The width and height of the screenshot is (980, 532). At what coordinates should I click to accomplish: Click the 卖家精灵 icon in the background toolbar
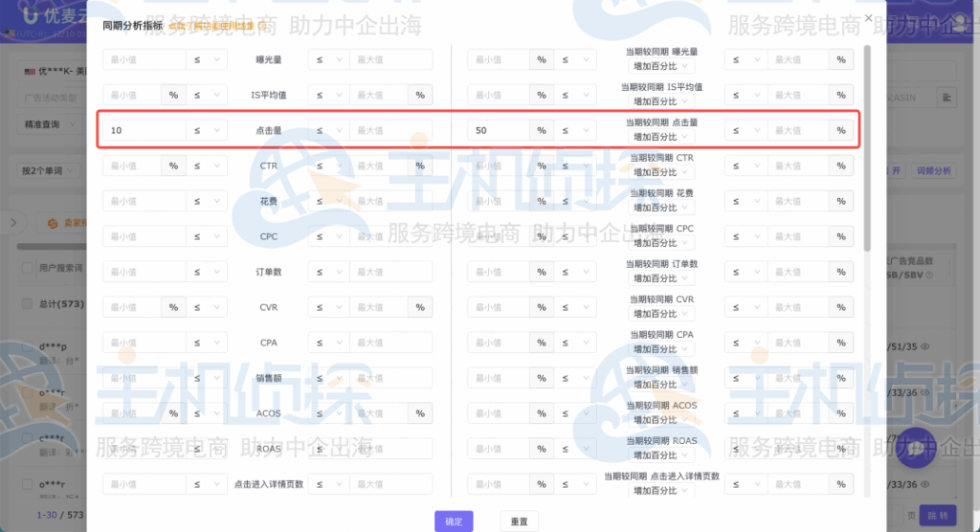click(x=53, y=223)
